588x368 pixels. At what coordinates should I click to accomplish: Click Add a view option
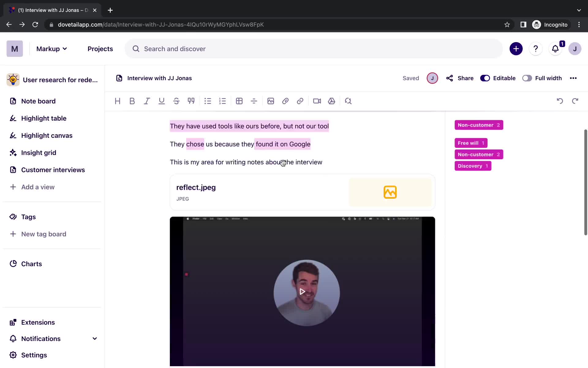click(38, 186)
